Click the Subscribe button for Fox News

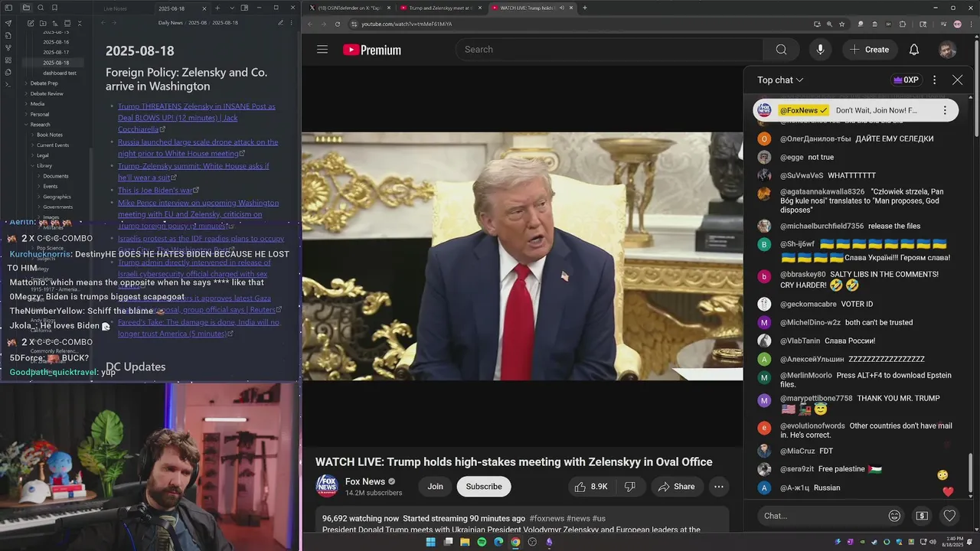click(x=484, y=487)
